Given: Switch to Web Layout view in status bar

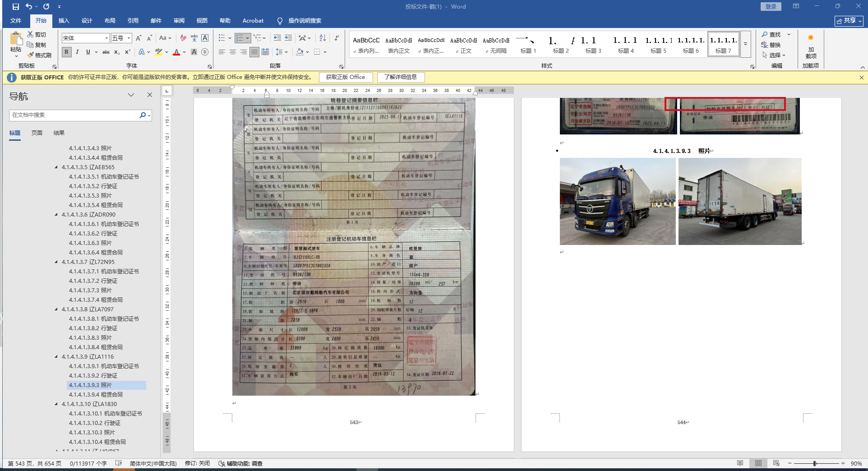Looking at the screenshot, I should click(776, 463).
